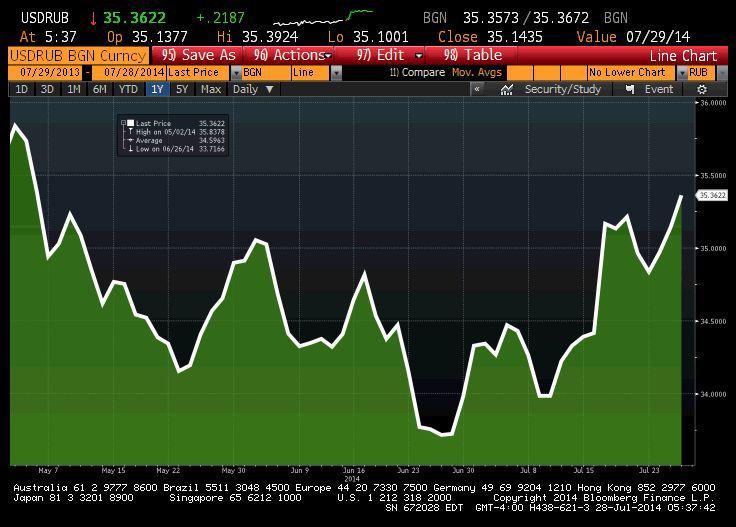Image resolution: width=736 pixels, height=527 pixels.
Task: Toggle legend box collapse square icon
Action: 123,123
